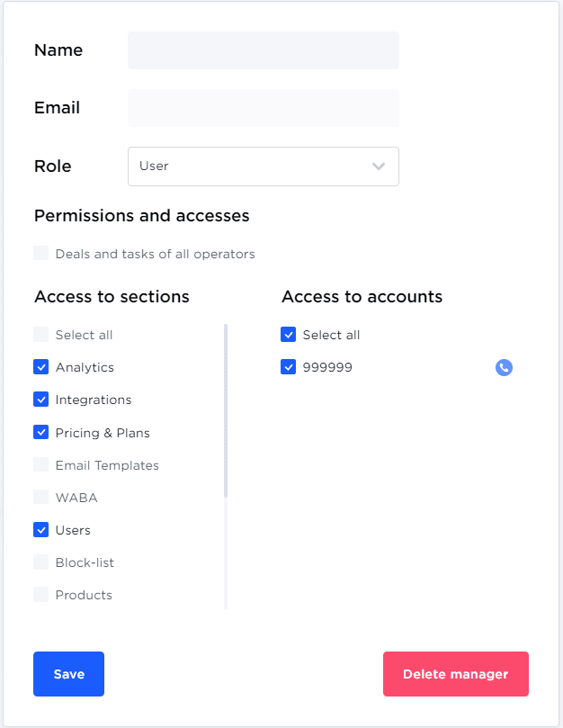Uncheck Select all under Access to accounts
The image size is (563, 728).
click(289, 335)
